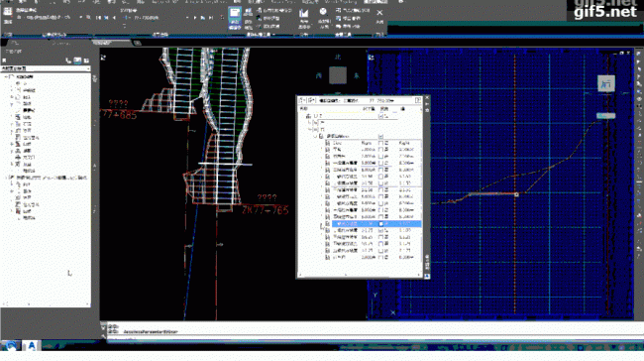Viewport: 644px width, 361px height.
Task: Click the north (北) compass label on the ViewCube
Action: [338, 58]
